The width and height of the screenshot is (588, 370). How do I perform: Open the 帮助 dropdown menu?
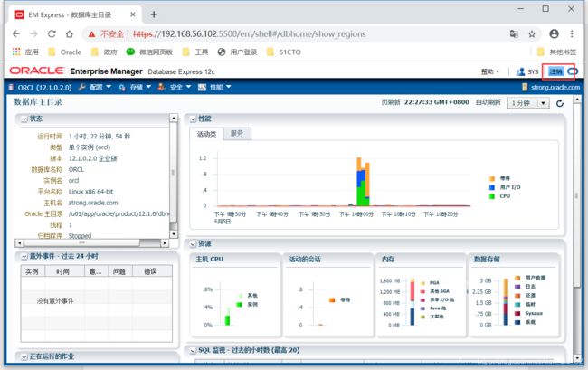point(490,71)
